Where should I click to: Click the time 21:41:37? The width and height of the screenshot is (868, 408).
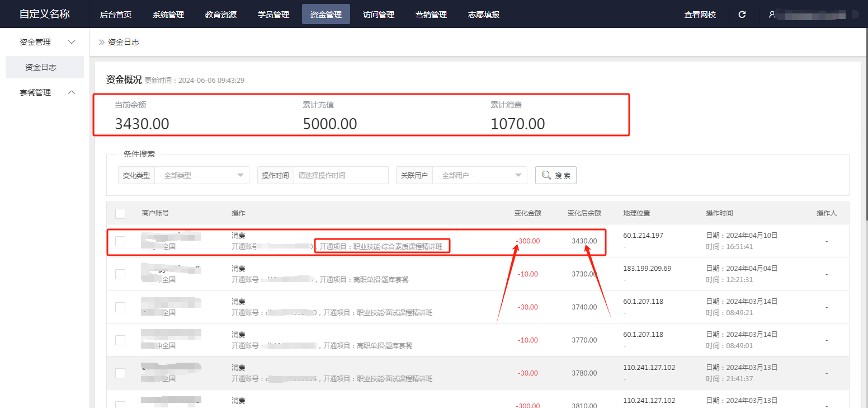point(739,379)
